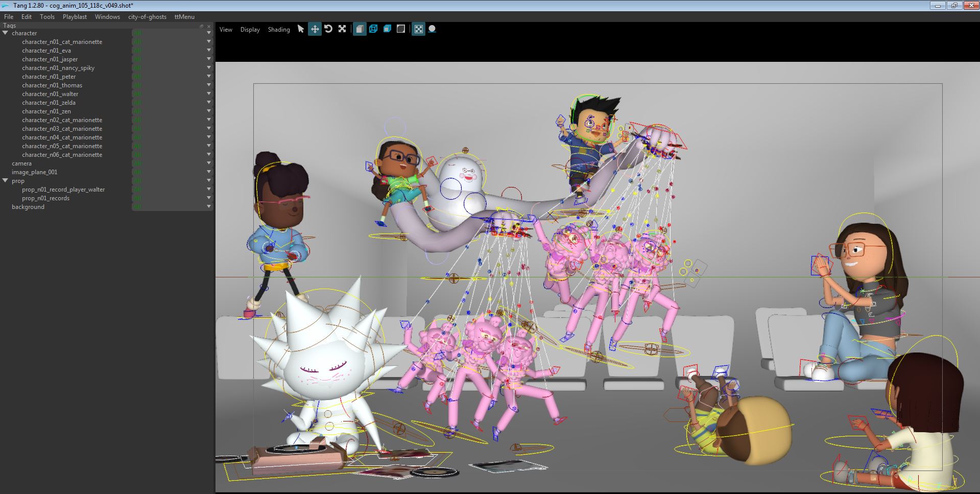Collapse the character group
The width and height of the screenshot is (980, 494).
pos(5,33)
